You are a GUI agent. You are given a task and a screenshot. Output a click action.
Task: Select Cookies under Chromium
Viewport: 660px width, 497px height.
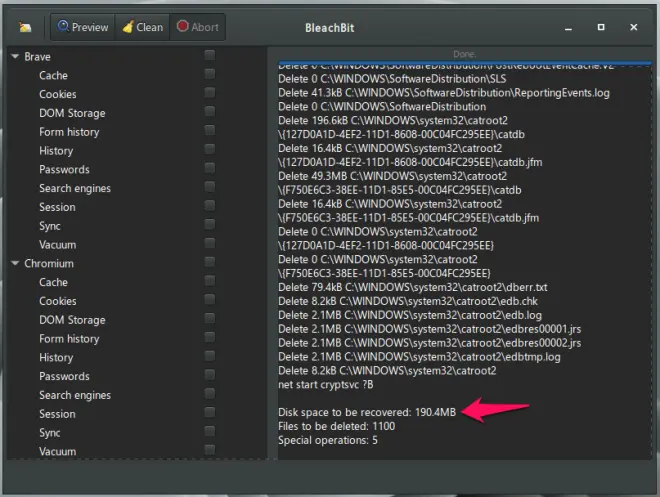click(x=58, y=301)
